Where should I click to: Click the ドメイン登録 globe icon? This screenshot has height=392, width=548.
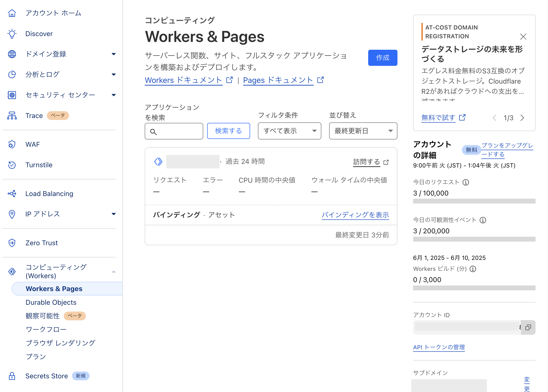(x=12, y=54)
